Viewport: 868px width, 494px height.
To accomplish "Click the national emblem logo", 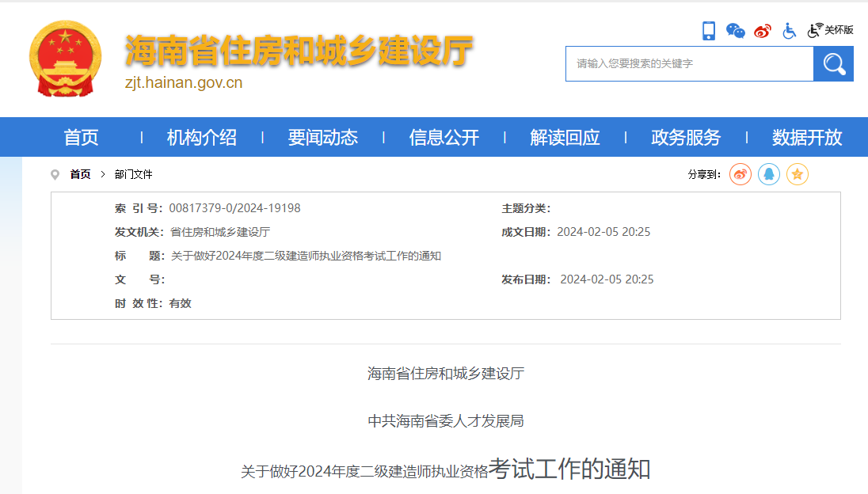I will (66, 59).
